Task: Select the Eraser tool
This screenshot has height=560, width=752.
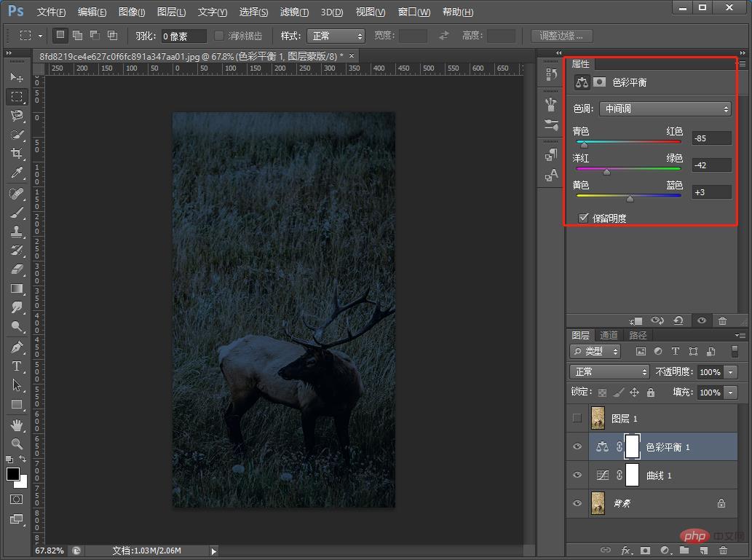Action: pos(17,269)
